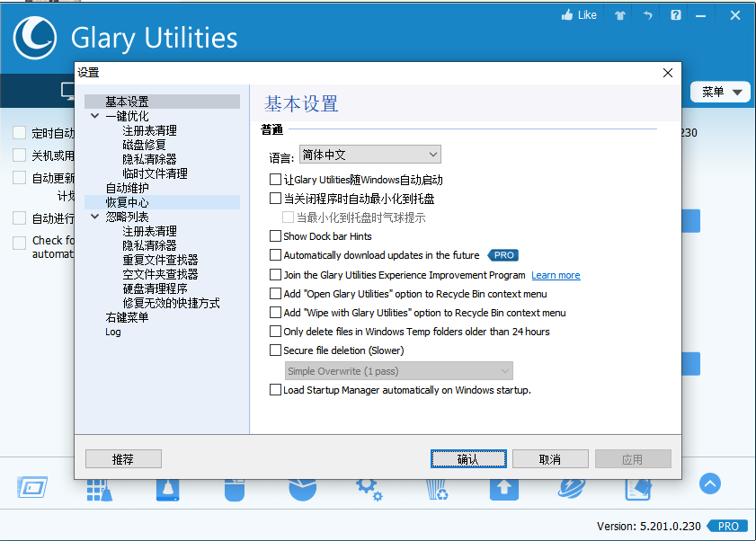Open 修复无效的快捷方式 tree item
The height and width of the screenshot is (541, 756).
(x=171, y=303)
